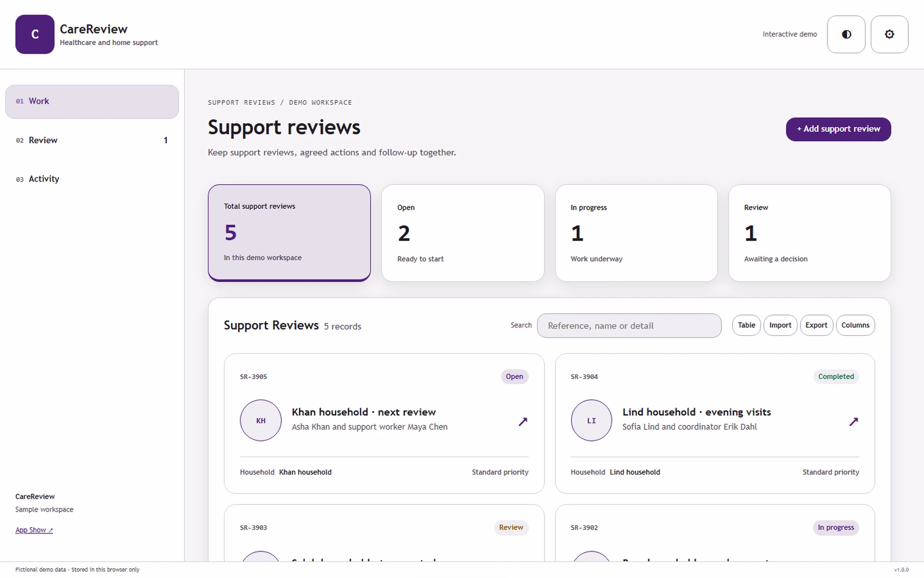Image resolution: width=924 pixels, height=578 pixels.
Task: Open the settings gear button
Action: (x=889, y=35)
